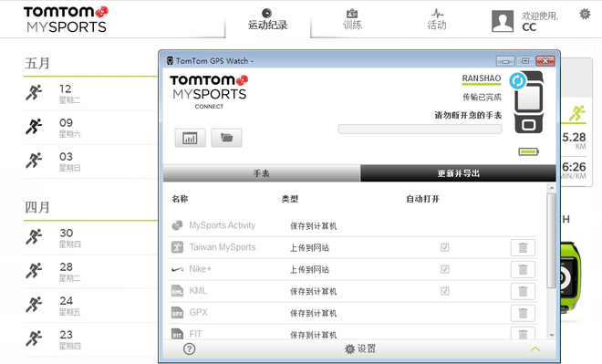Click the scrollbar down arrow in export list
This screenshot has height=364, width=602.
pyautogui.click(x=552, y=335)
